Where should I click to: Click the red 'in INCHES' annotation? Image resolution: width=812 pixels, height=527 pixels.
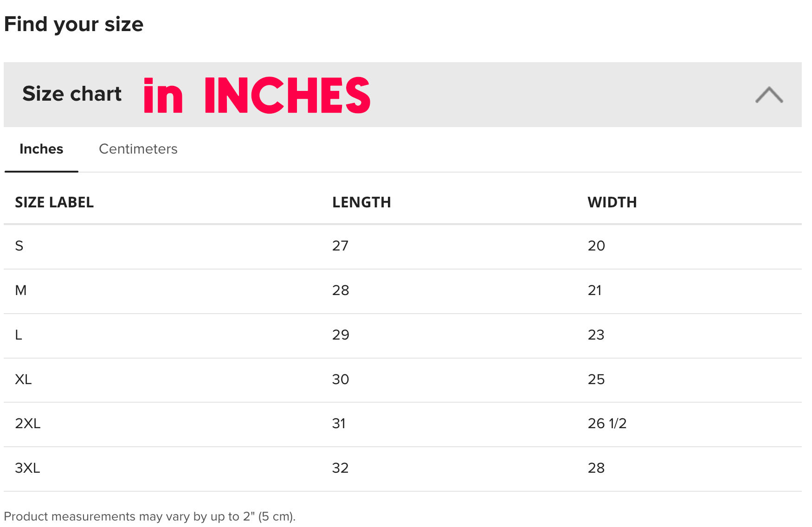pyautogui.click(x=257, y=95)
